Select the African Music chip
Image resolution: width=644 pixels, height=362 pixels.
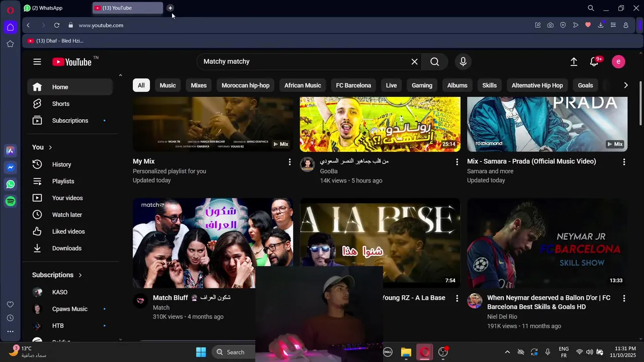303,85
